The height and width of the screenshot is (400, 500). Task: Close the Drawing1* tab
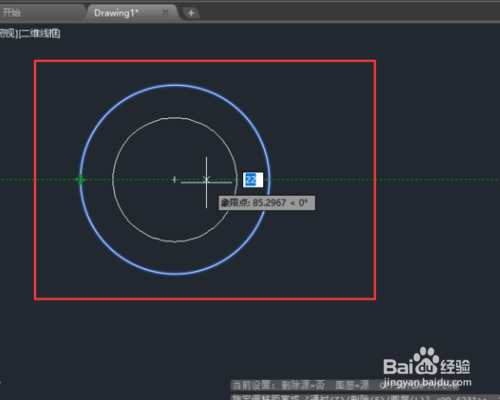tap(165, 13)
